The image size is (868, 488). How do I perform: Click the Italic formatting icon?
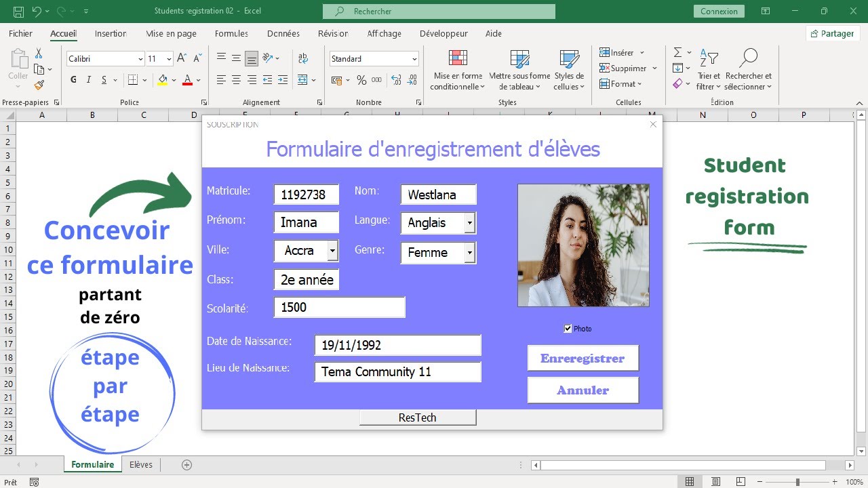(89, 80)
